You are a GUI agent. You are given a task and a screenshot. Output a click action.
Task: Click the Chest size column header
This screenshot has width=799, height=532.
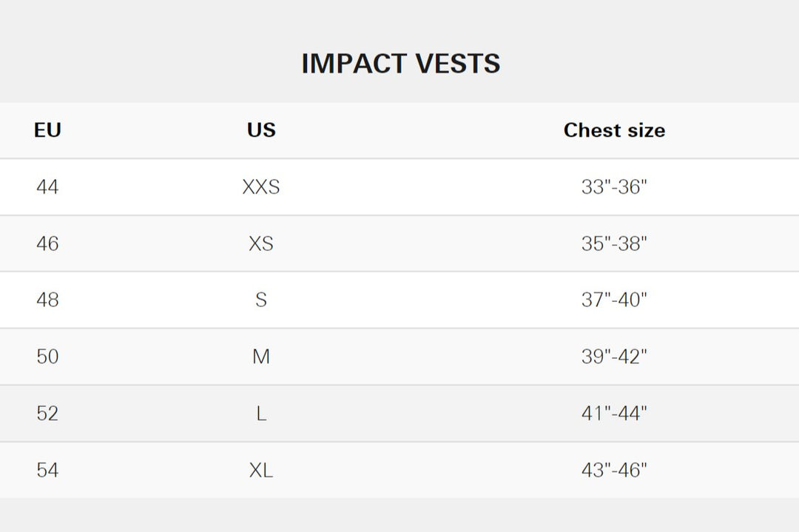coord(614,130)
